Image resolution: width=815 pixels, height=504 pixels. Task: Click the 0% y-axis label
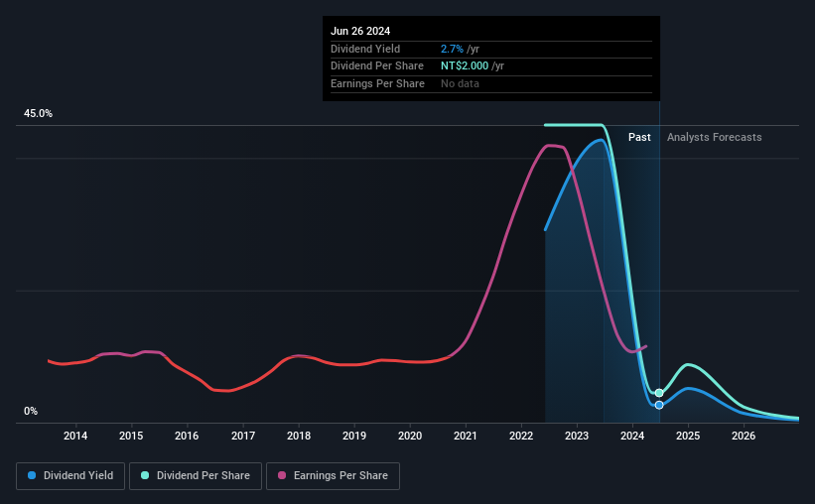pyautogui.click(x=31, y=411)
